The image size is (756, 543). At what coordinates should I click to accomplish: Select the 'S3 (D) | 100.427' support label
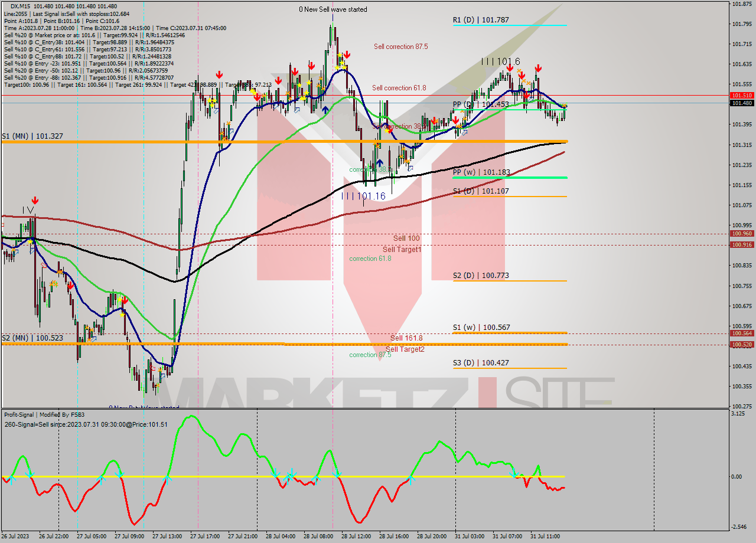point(481,363)
